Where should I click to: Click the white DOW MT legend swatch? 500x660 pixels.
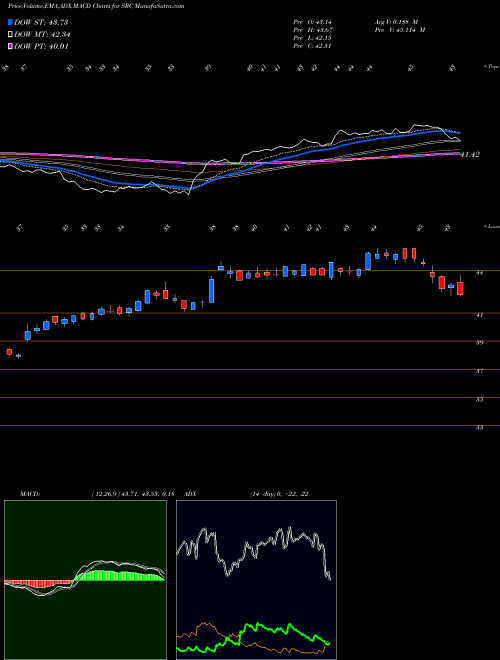(x=11, y=35)
